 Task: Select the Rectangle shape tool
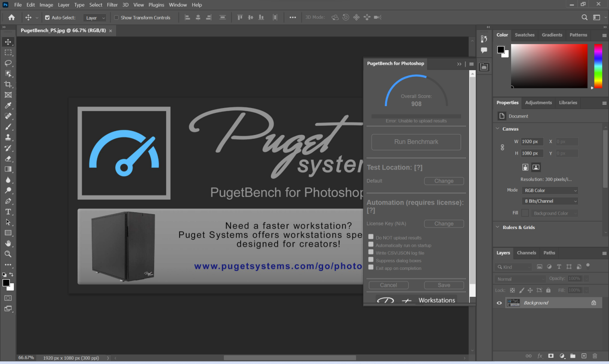pyautogui.click(x=8, y=233)
